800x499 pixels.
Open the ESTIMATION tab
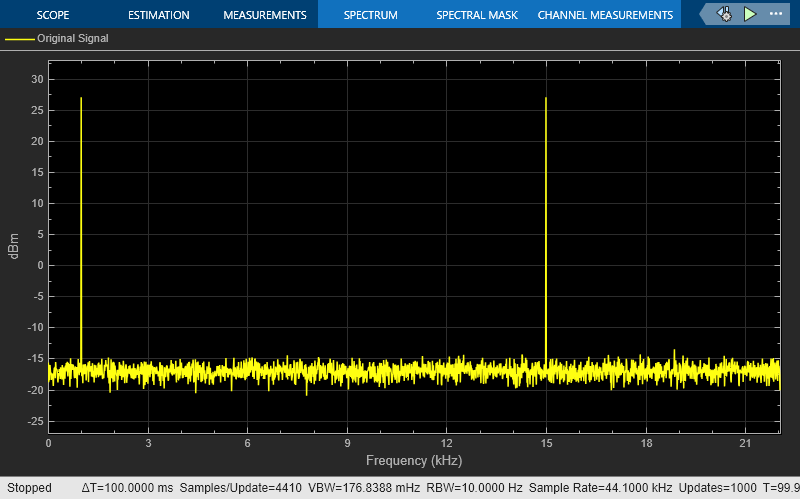159,15
